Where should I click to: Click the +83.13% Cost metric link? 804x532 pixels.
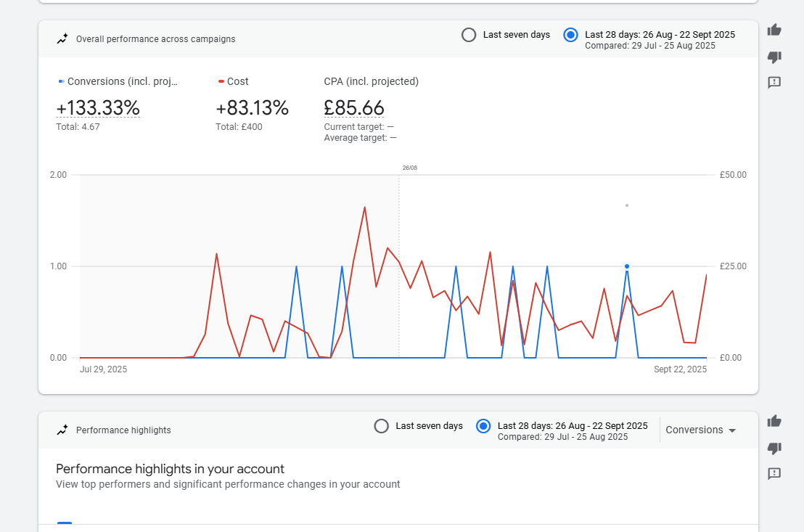click(x=252, y=108)
